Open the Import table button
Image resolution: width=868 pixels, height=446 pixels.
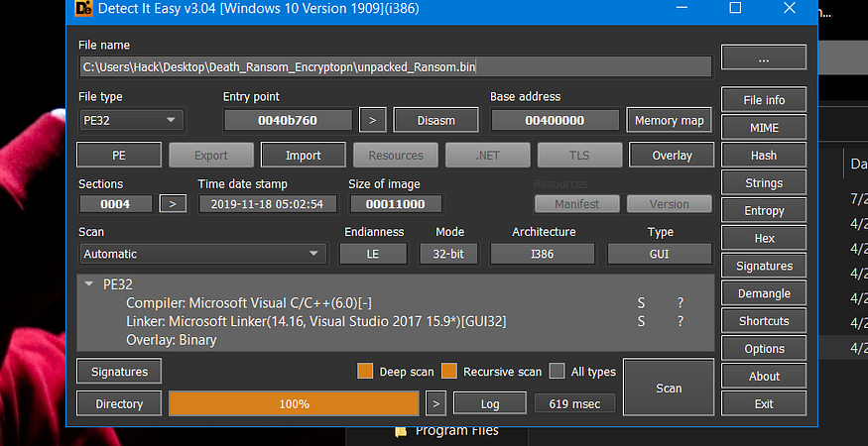point(304,156)
